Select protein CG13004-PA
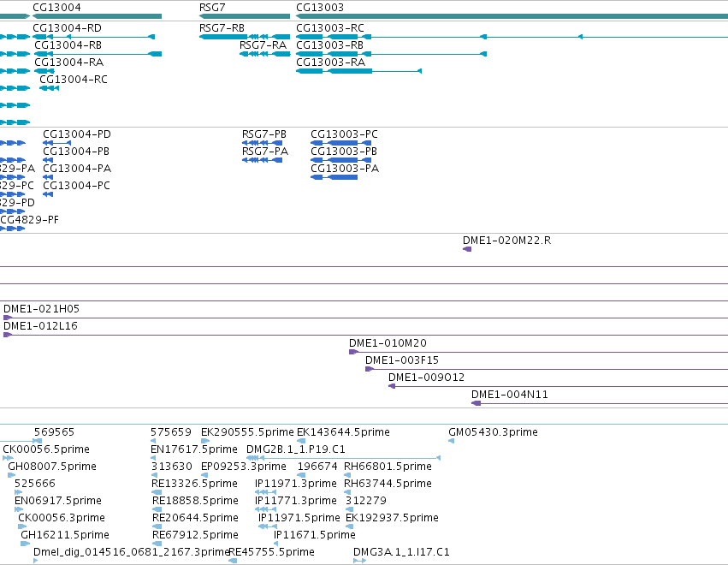 77,169
